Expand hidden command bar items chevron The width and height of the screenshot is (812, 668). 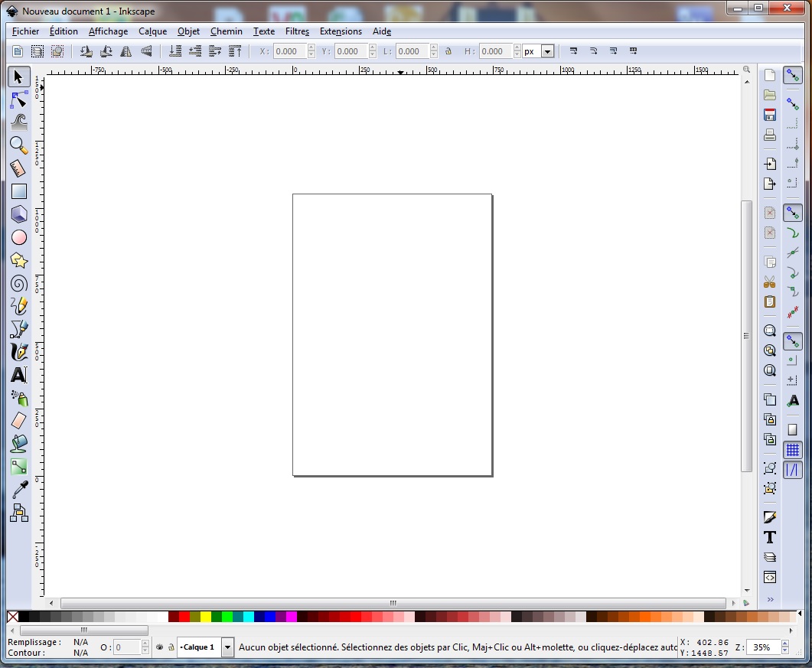click(x=770, y=600)
